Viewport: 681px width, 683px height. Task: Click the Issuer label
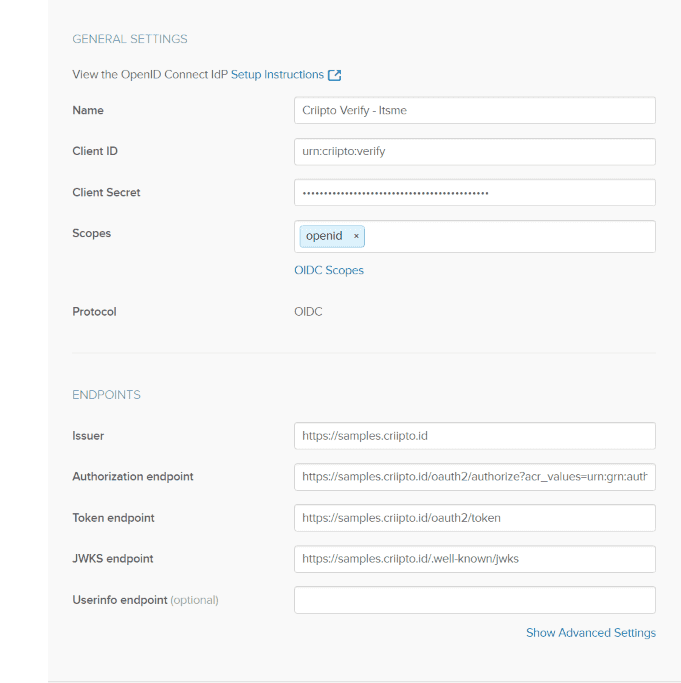[x=88, y=436]
